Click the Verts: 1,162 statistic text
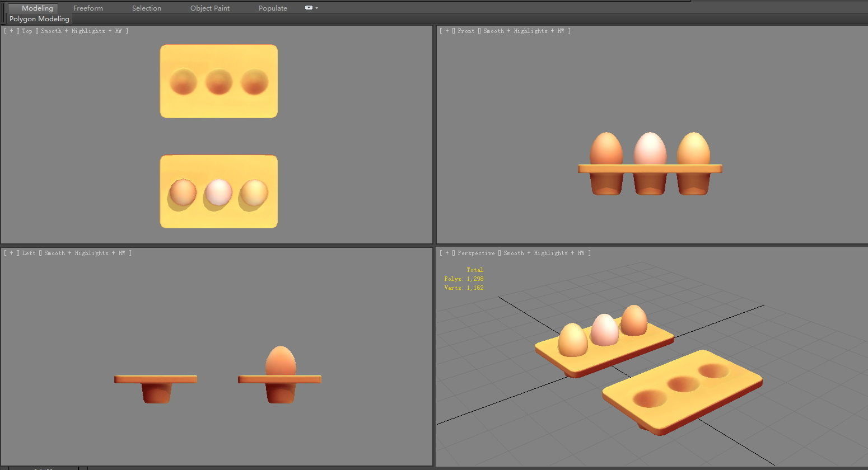 point(464,288)
